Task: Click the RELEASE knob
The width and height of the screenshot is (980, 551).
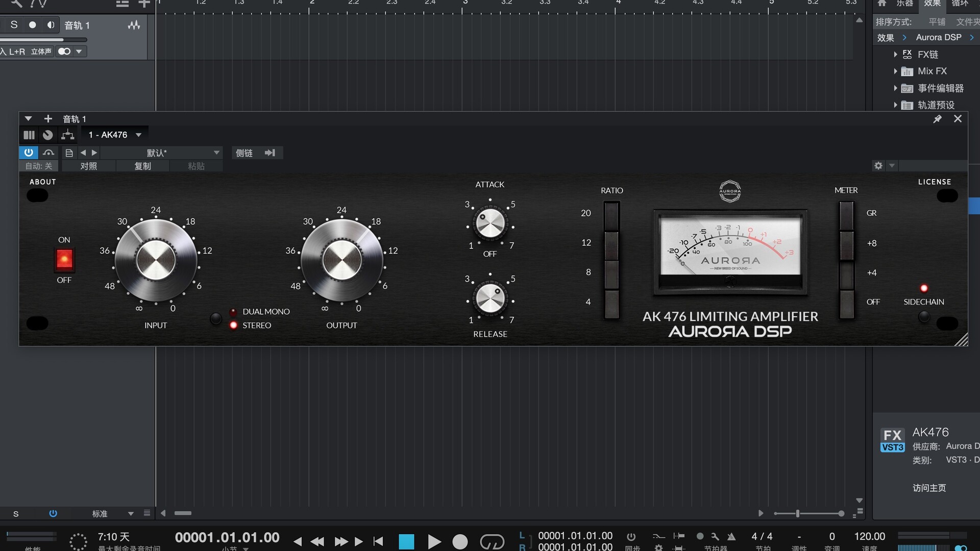Action: coord(490,298)
